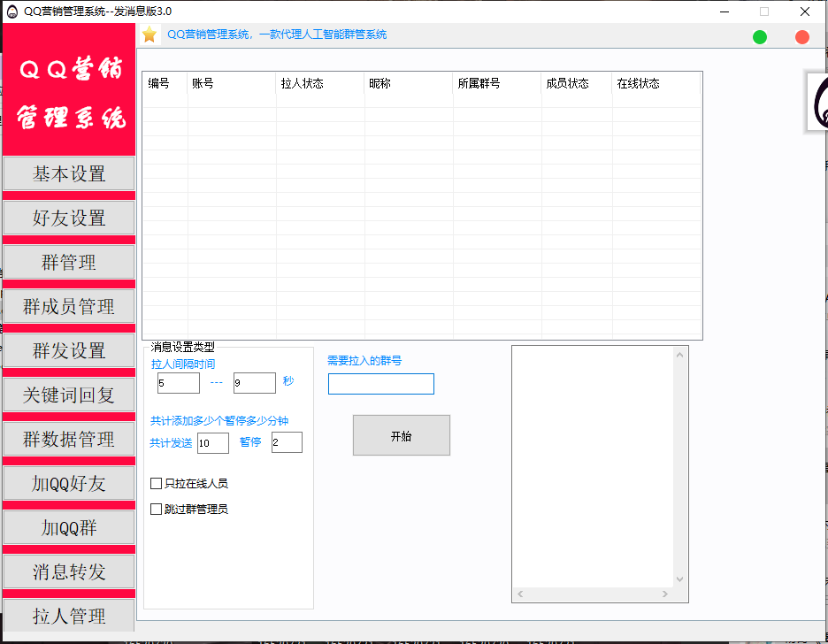This screenshot has width=828, height=644.
Task: Select 加QQ好友 in sidebar
Action: coord(69,484)
